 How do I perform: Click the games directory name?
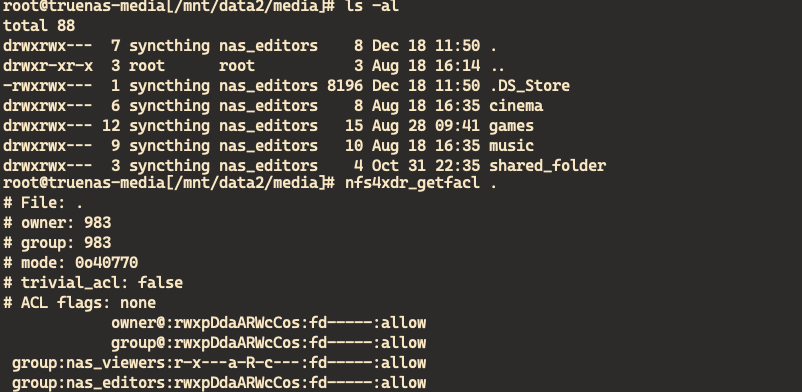[x=511, y=125]
